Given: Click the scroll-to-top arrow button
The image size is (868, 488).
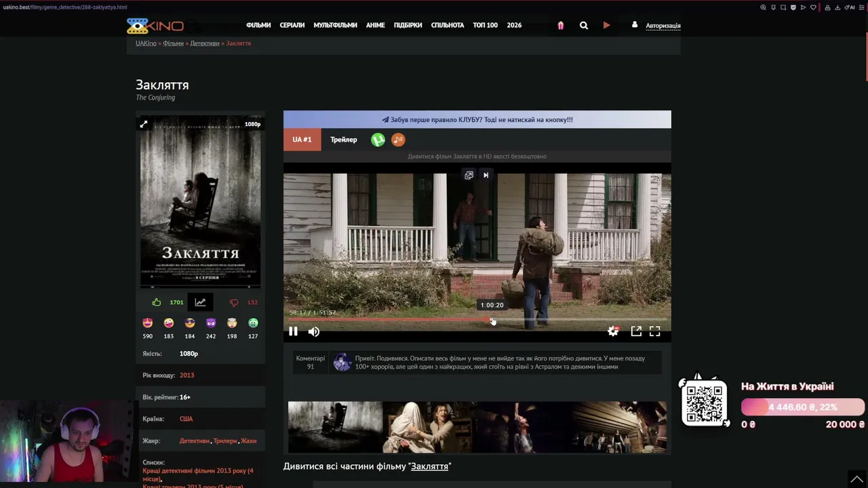Looking at the screenshot, I should tap(857, 479).
